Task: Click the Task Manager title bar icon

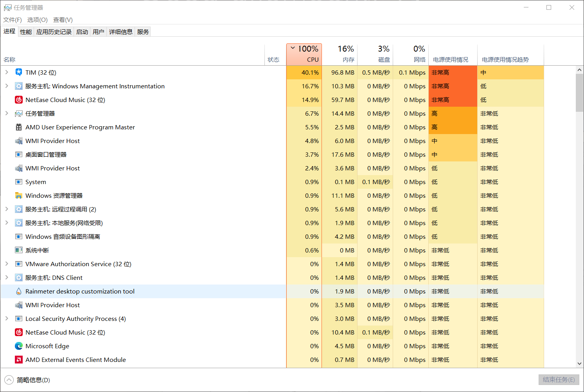Action: click(7, 7)
